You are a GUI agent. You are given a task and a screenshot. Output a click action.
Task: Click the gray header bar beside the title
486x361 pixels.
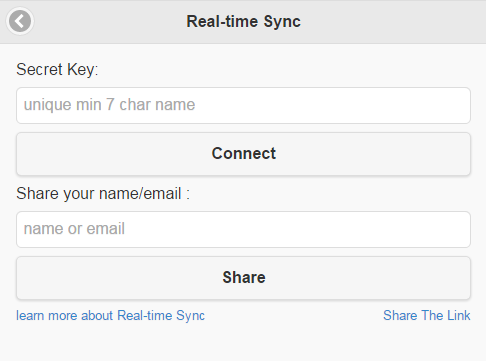pyautogui.click(x=393, y=22)
